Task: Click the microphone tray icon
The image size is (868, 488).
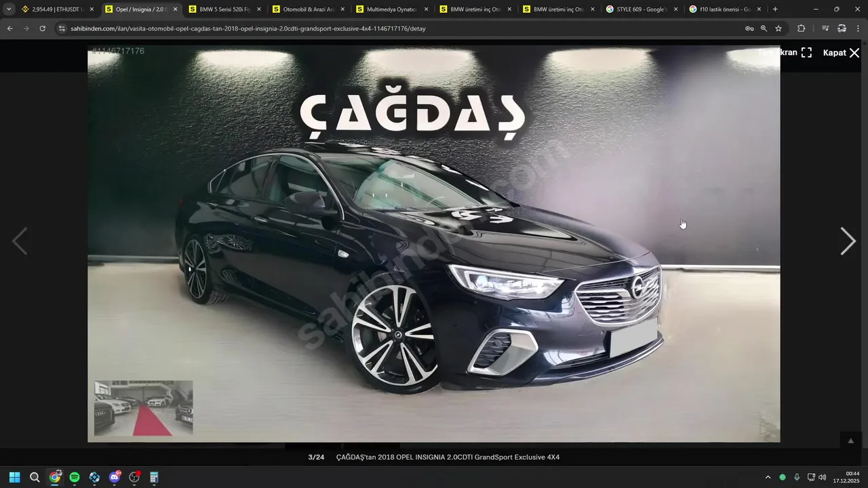Action: click(797, 477)
